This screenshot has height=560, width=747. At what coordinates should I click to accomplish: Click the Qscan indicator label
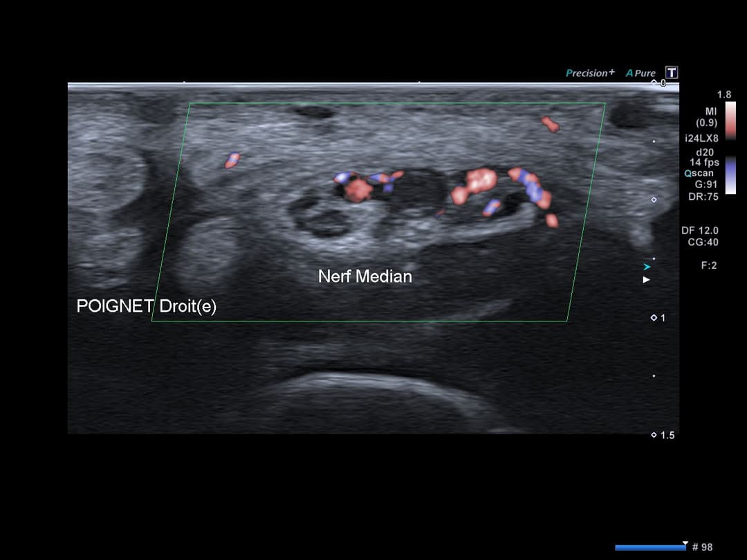699,174
